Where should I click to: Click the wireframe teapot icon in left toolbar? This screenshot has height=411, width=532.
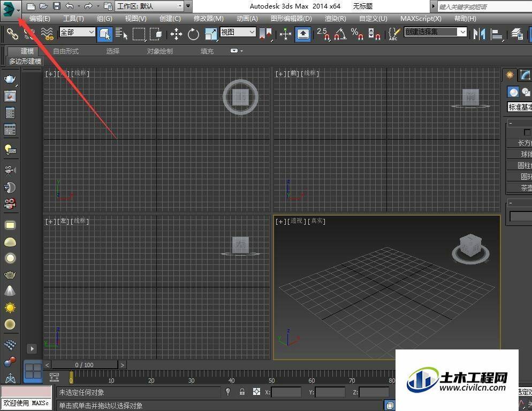pyautogui.click(x=10, y=275)
